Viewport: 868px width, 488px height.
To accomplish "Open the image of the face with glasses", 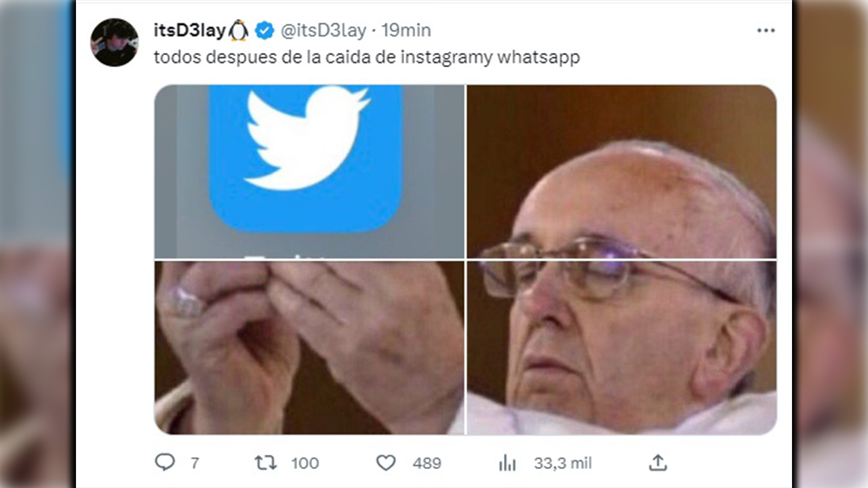I will (621, 347).
